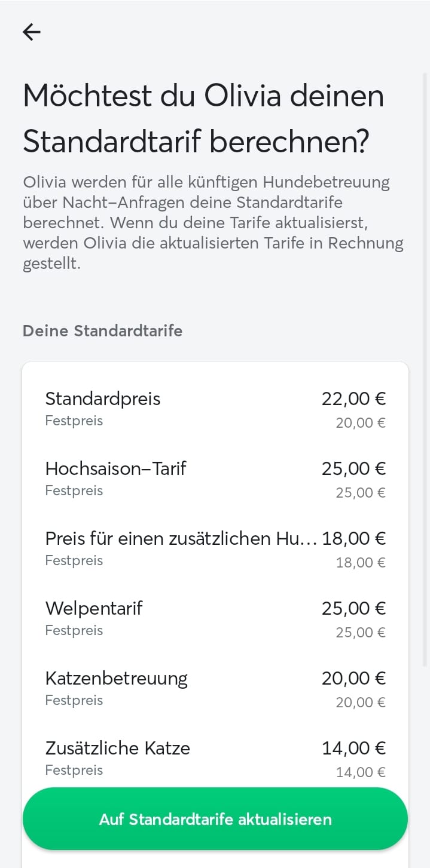Select the Standardpreis rate row

(215, 409)
